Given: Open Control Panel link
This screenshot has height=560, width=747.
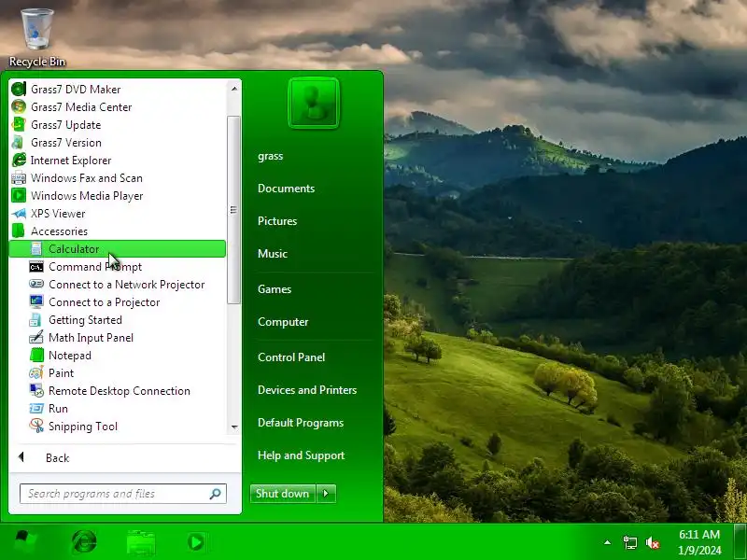Looking at the screenshot, I should coord(291,357).
